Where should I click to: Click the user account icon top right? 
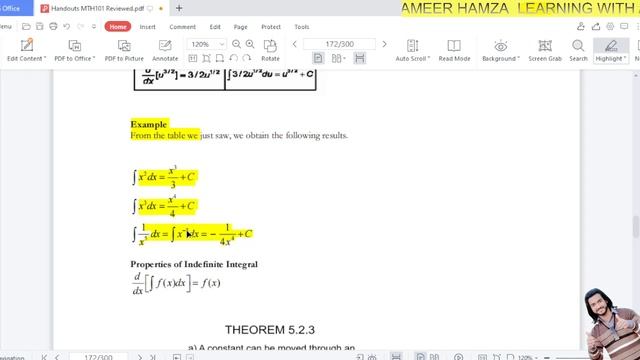(580, 27)
